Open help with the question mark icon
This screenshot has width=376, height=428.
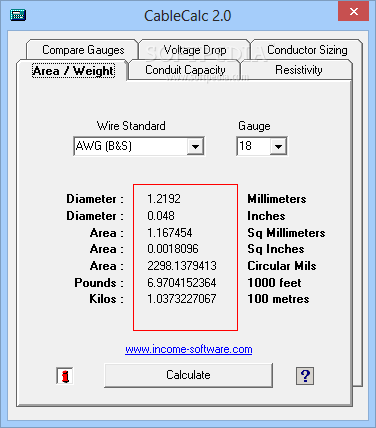pos(305,376)
